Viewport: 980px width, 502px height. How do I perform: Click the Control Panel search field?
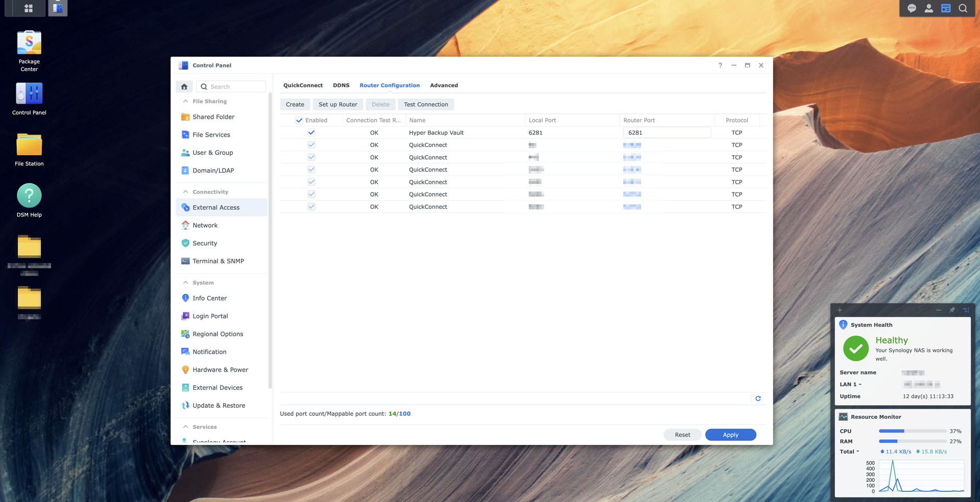[231, 87]
